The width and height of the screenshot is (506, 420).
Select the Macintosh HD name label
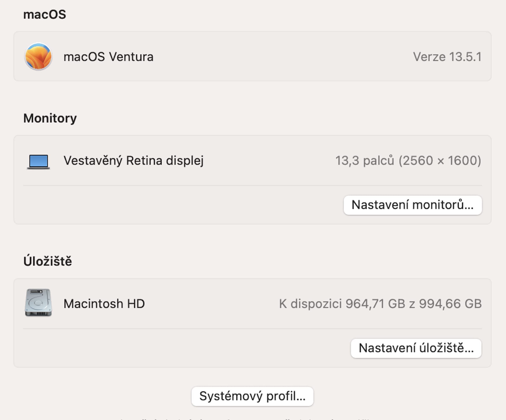(x=104, y=304)
